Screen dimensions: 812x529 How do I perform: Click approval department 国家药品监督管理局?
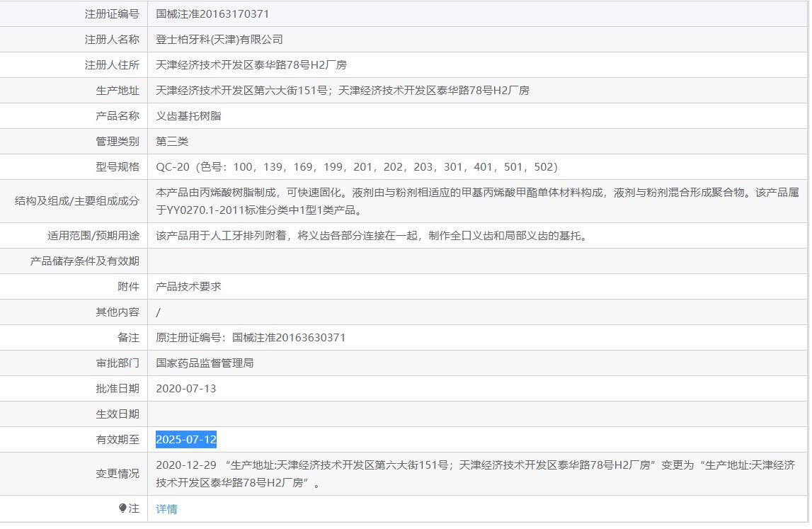pos(205,363)
